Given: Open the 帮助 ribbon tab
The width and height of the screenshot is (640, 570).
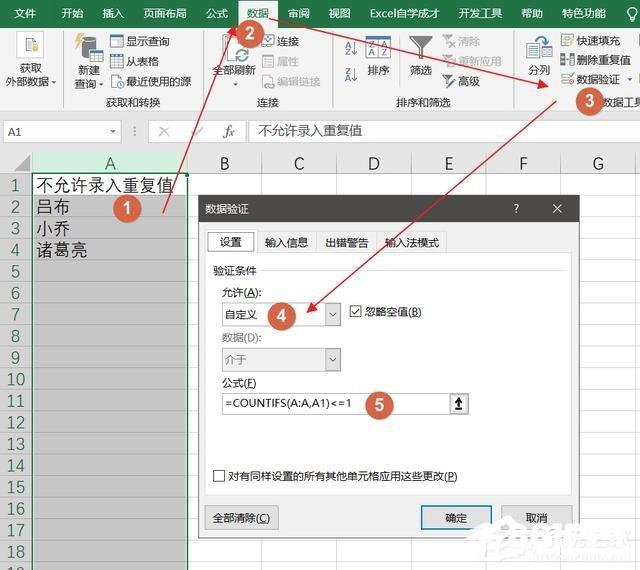Looking at the screenshot, I should (x=532, y=13).
